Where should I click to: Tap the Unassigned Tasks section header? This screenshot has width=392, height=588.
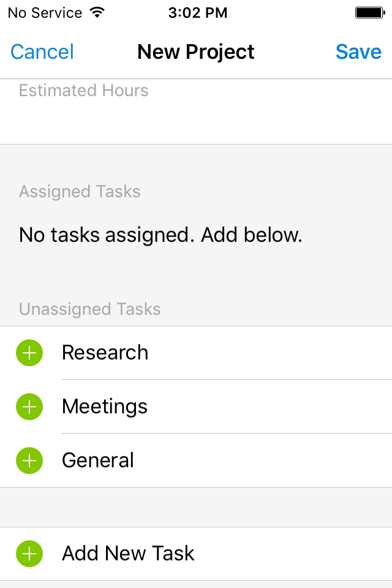(x=89, y=309)
